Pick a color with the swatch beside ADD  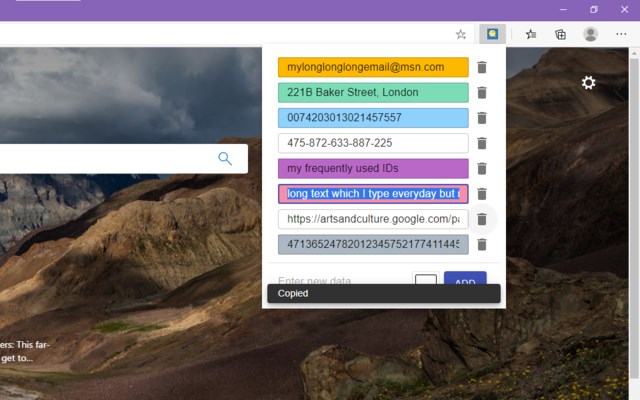426,279
